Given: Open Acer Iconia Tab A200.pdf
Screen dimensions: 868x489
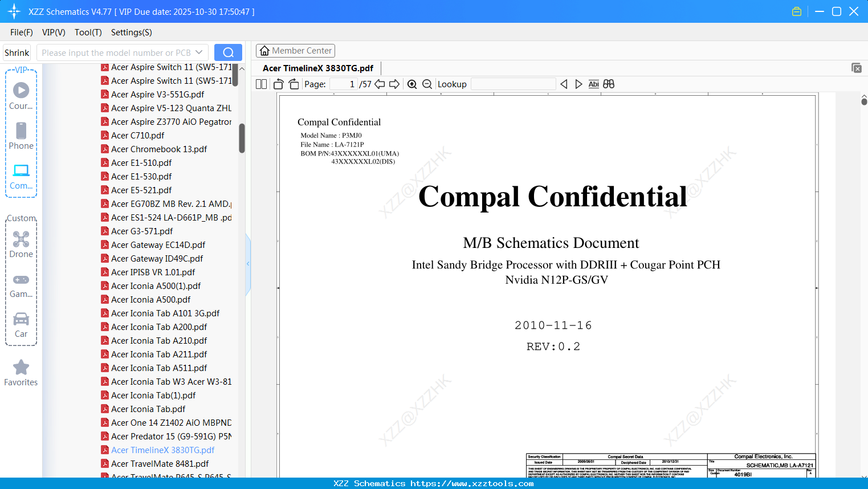Looking at the screenshot, I should 159,327.
